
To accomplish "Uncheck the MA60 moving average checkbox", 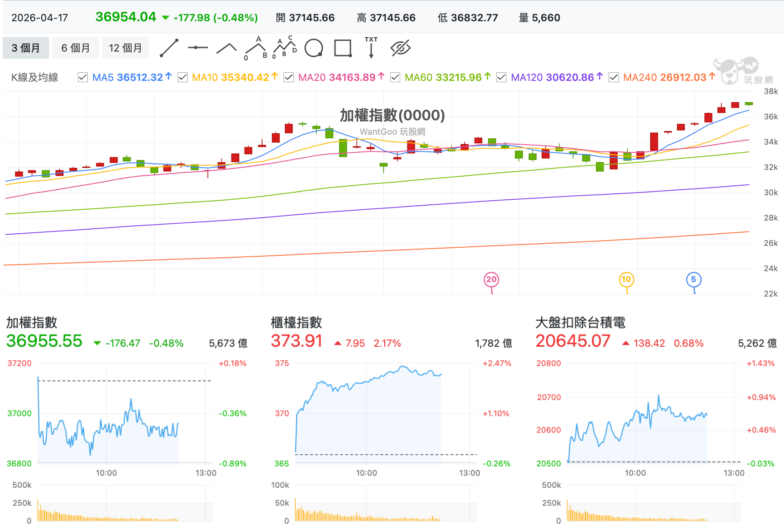I will click(x=395, y=78).
